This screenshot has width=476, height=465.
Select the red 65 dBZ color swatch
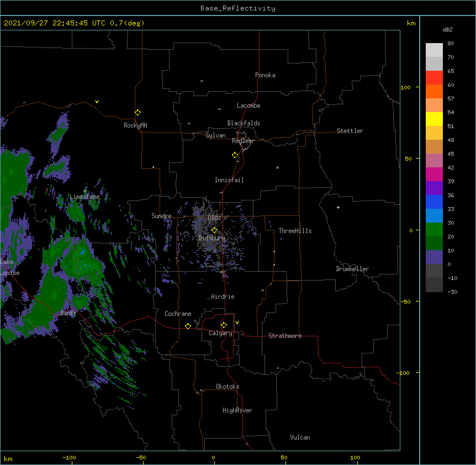(434, 77)
